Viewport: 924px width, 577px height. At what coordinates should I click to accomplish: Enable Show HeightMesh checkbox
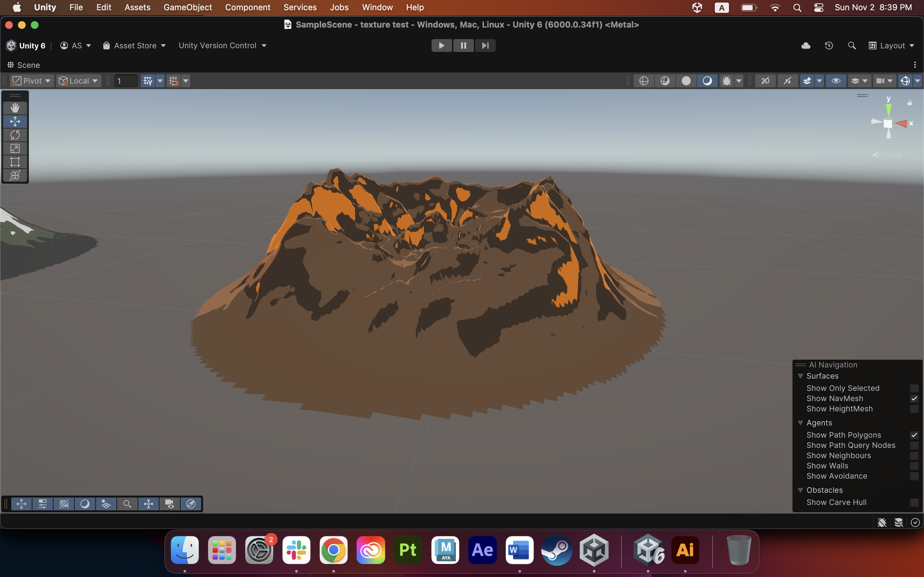[914, 409]
